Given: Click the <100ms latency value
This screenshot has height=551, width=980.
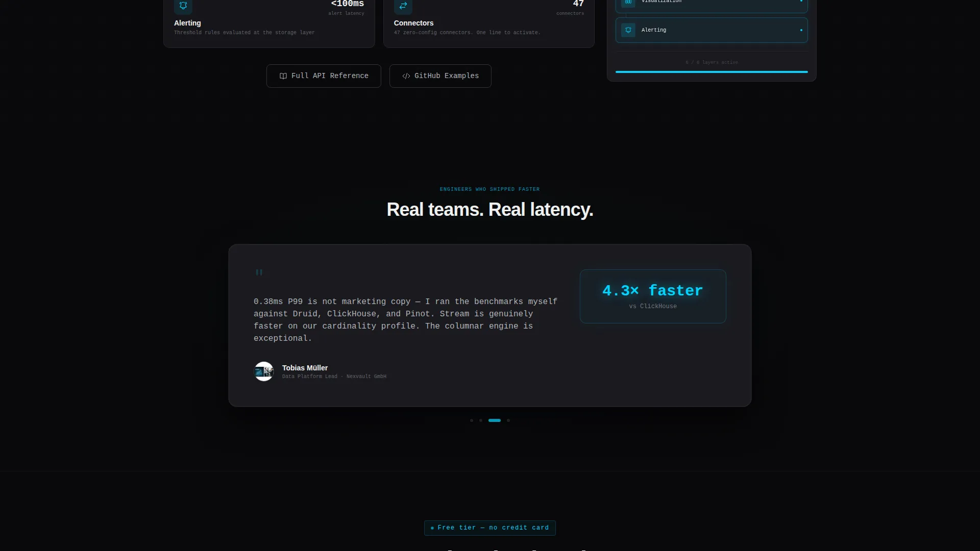Looking at the screenshot, I should [x=348, y=4].
